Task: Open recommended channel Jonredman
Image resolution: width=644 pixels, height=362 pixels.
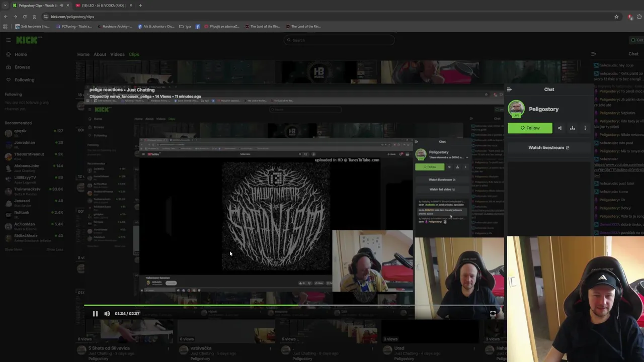Action: coord(34,144)
